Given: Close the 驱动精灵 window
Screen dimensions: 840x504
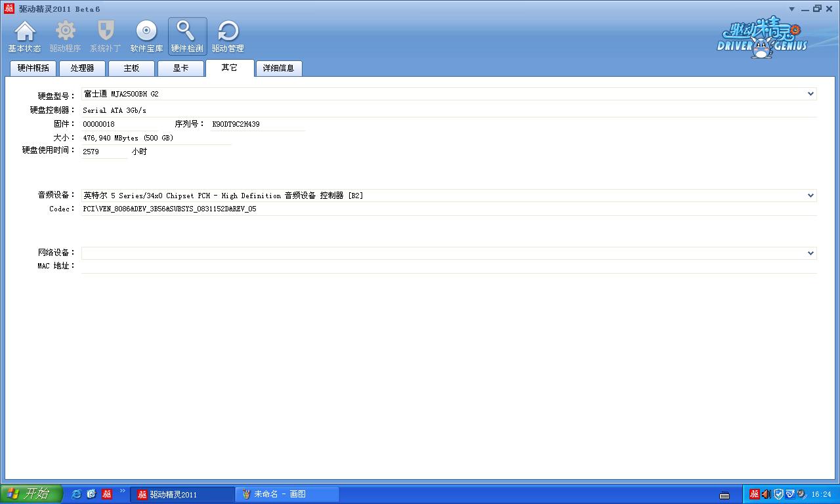Looking at the screenshot, I should point(829,9).
